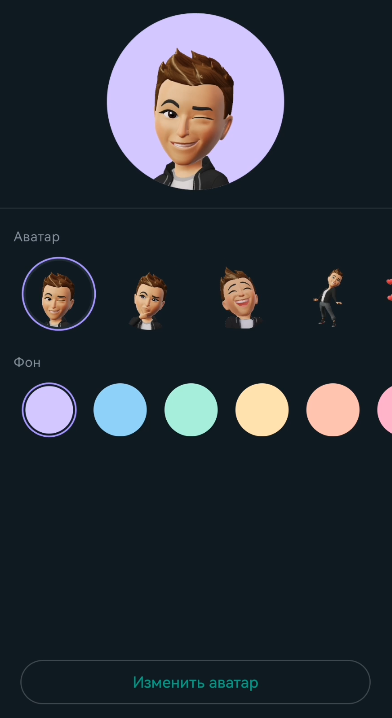The width and height of the screenshot is (392, 718).
Task: Tap the large circular avatar preview
Action: click(196, 101)
